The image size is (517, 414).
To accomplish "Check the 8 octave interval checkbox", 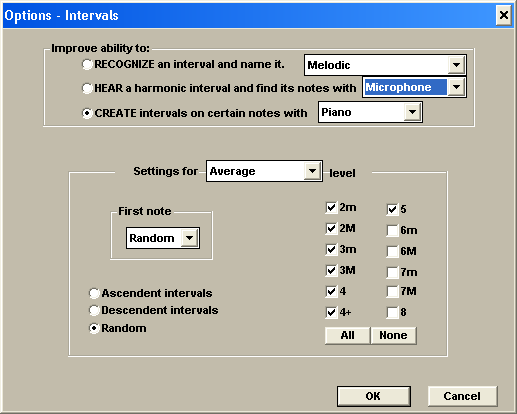I will click(392, 312).
